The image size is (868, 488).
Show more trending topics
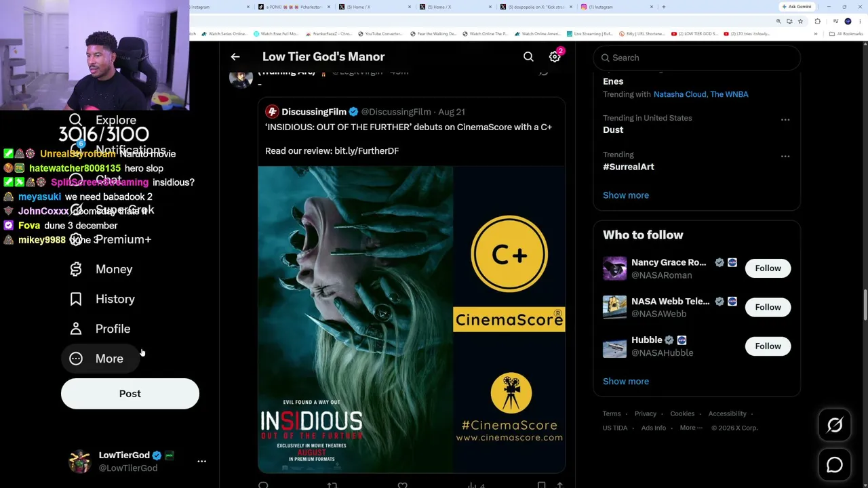coord(626,195)
